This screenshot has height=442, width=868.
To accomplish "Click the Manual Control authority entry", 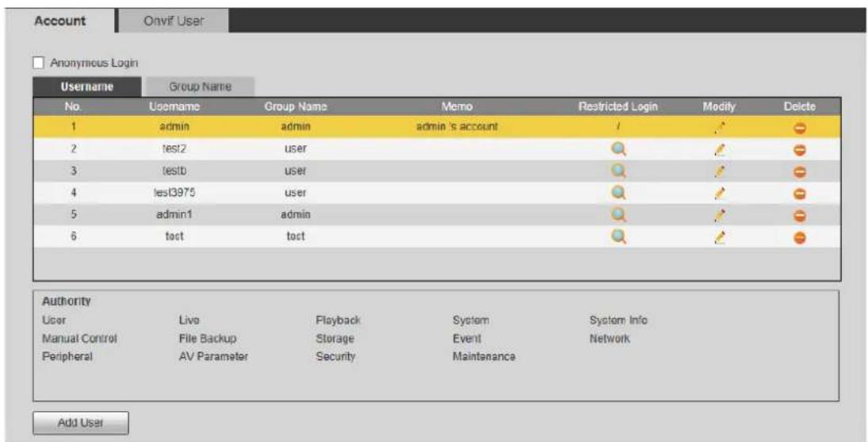I will tap(80, 338).
